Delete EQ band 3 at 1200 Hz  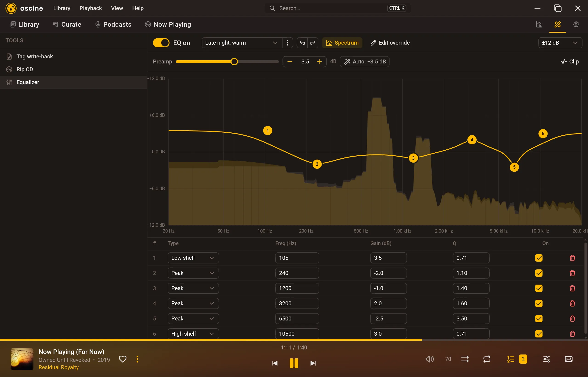pos(572,288)
